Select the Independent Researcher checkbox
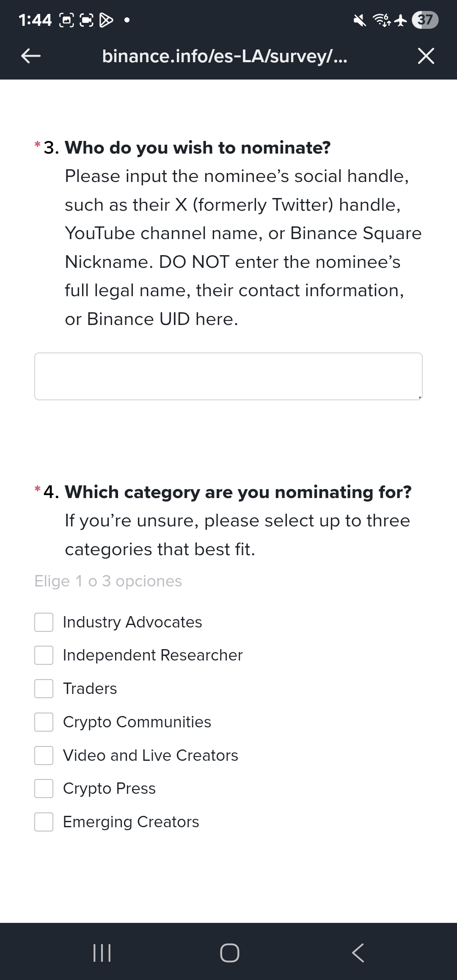The width and height of the screenshot is (457, 980). [x=44, y=655]
